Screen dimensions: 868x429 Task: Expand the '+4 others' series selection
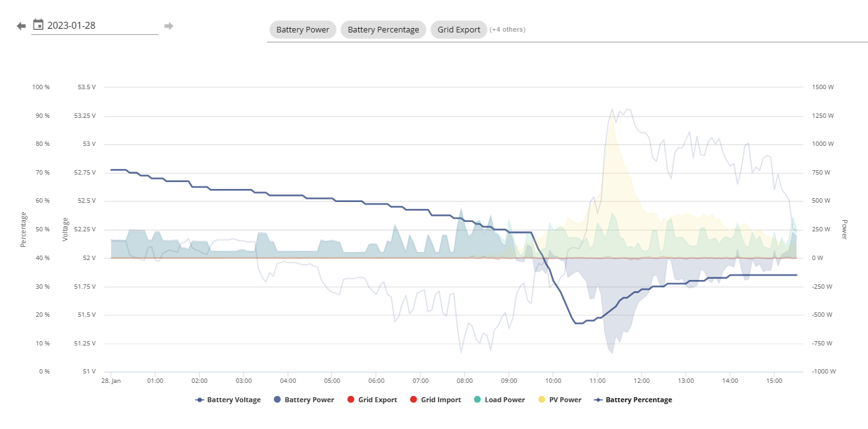coord(507,29)
